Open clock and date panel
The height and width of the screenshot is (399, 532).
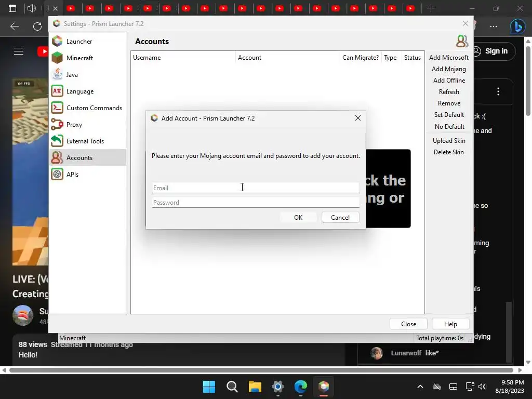pyautogui.click(x=509, y=387)
